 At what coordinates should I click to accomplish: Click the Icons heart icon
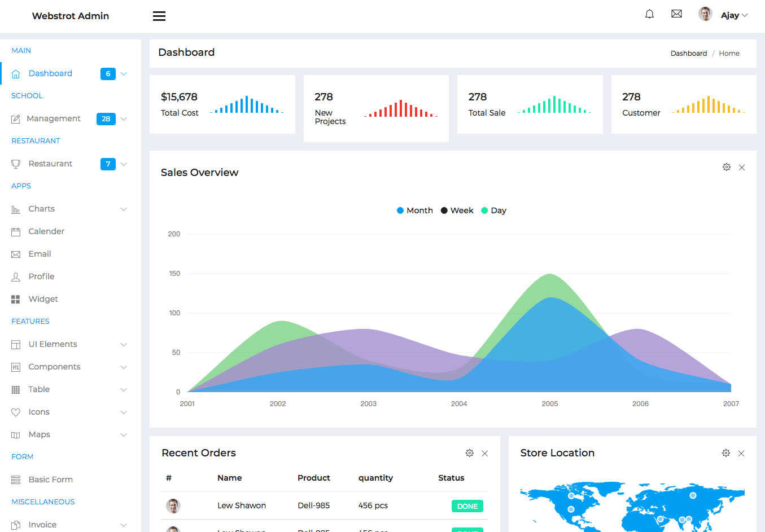(16, 412)
